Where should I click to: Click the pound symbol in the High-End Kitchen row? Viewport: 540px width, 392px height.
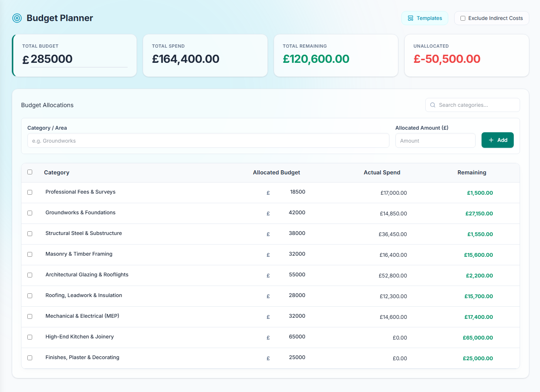pyautogui.click(x=268, y=338)
